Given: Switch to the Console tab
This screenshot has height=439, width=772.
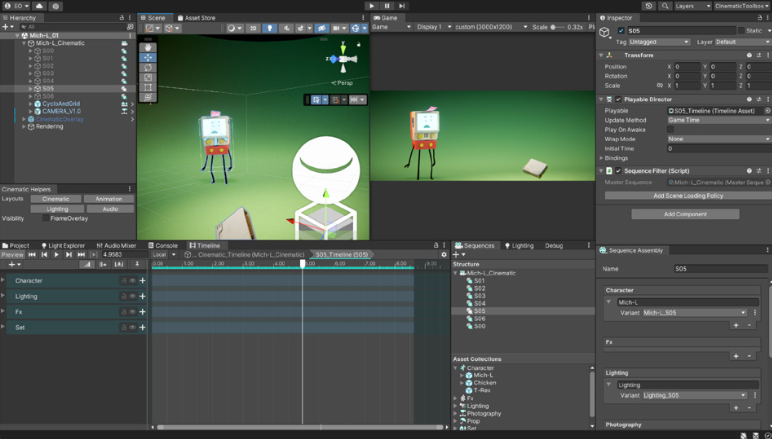Looking at the screenshot, I should point(165,245).
